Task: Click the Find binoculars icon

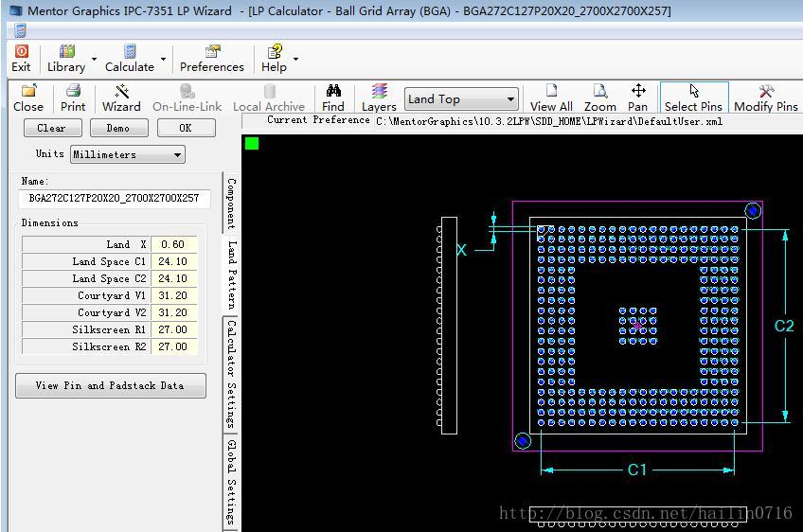Action: tap(333, 91)
